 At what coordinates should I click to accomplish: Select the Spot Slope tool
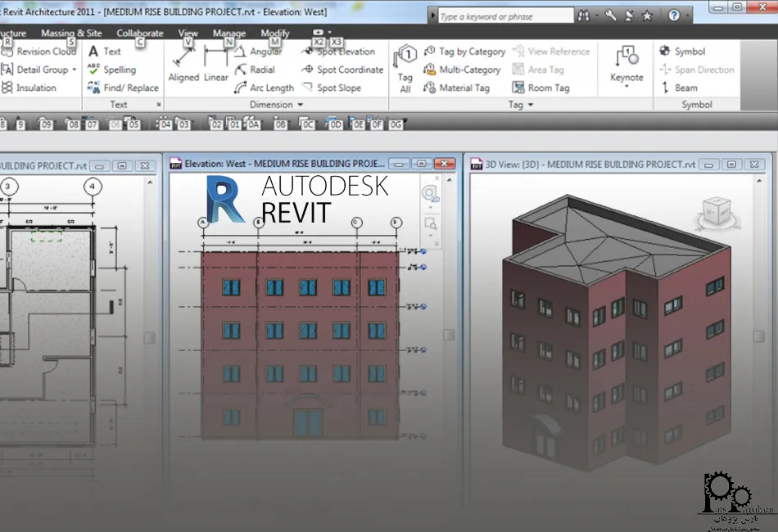332,88
